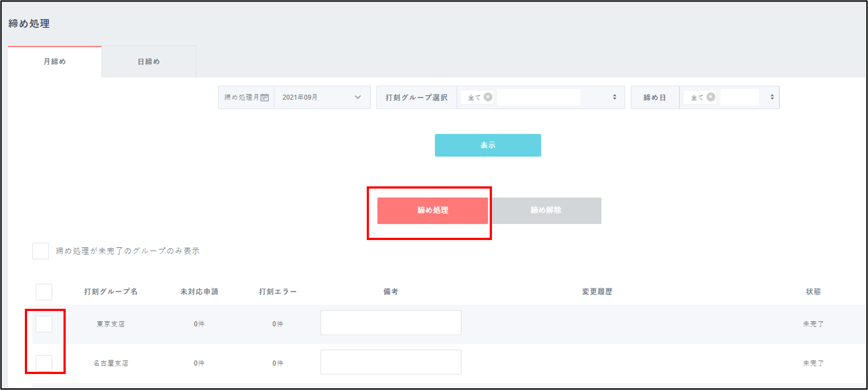Clear the 全て tag in 締め日

coord(711,97)
